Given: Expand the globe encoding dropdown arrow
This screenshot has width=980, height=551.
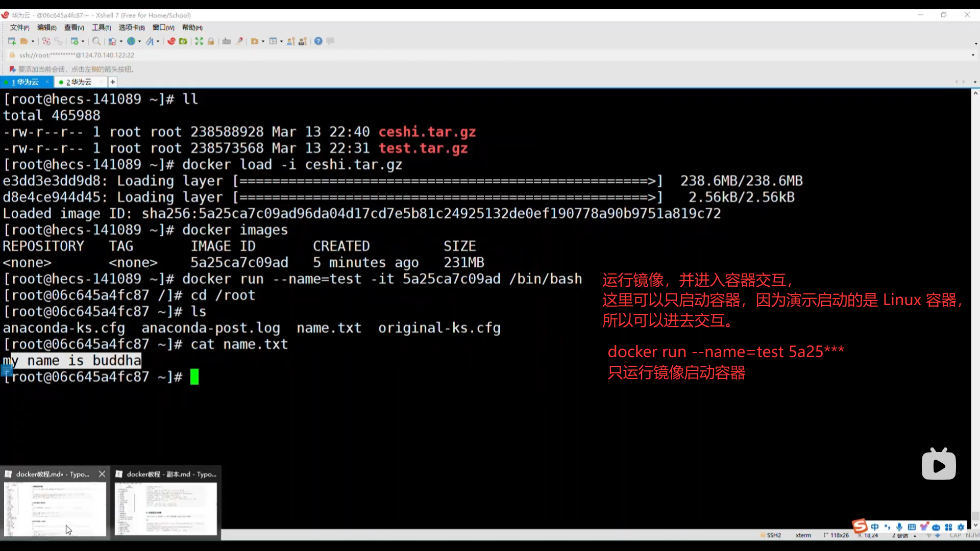Looking at the screenshot, I should coord(139,42).
